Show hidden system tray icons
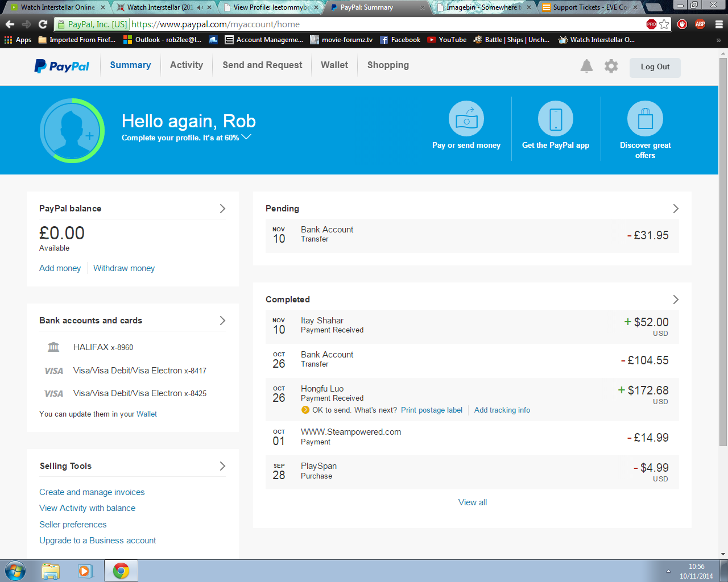Viewport: 728px width, 582px height. 668,571
